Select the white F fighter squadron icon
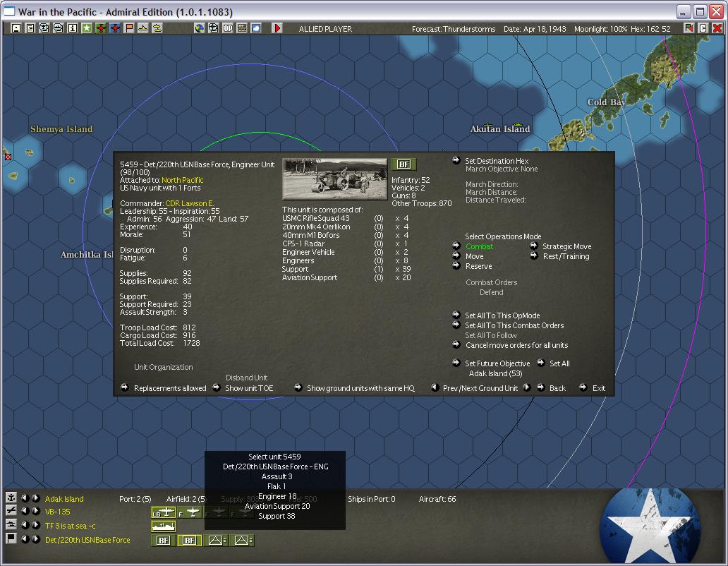Viewport: 728px width, 566px height. 190,512
